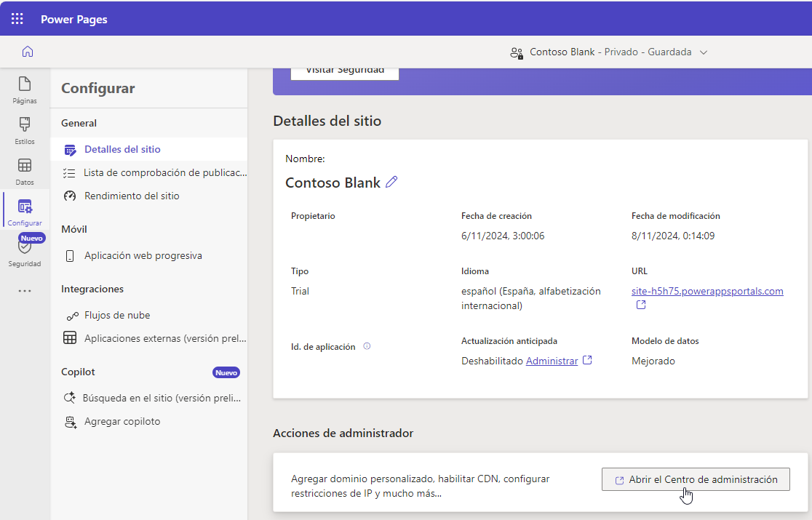Screen dimensions: 812x520
Task: Click the Trial type value
Action: (300, 291)
